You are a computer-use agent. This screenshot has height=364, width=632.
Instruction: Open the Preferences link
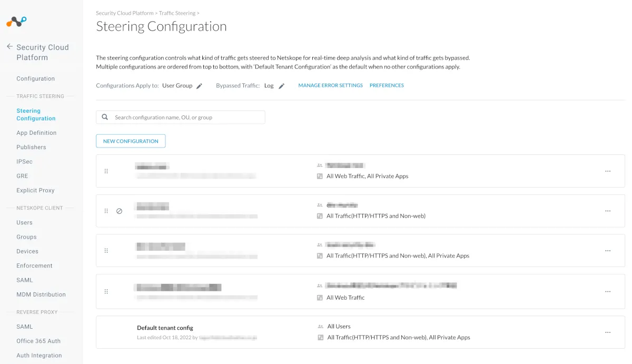(x=387, y=85)
